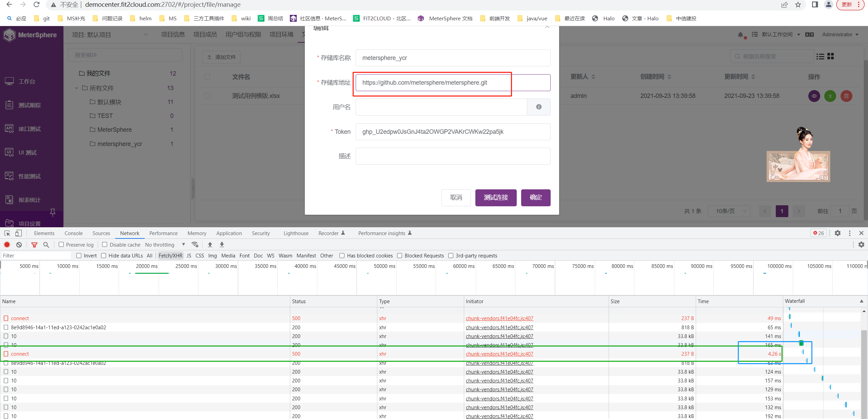Image resolution: width=868 pixels, height=419 pixels.
Task: Open the No throttling dropdown
Action: (x=165, y=245)
